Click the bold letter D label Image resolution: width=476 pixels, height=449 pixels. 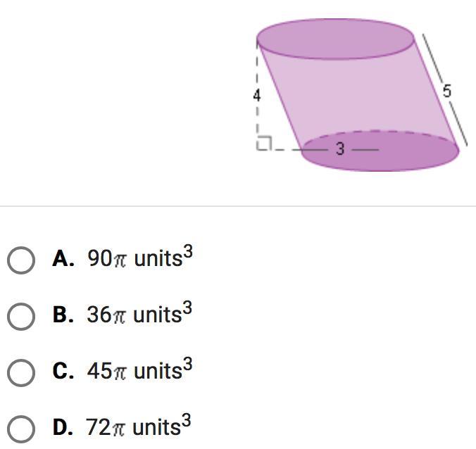tap(63, 426)
